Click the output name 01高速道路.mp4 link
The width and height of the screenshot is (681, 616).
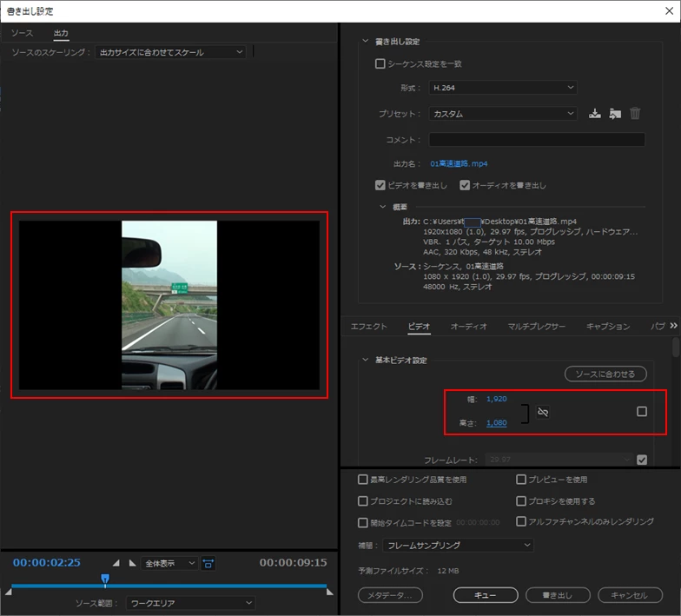coord(459,163)
